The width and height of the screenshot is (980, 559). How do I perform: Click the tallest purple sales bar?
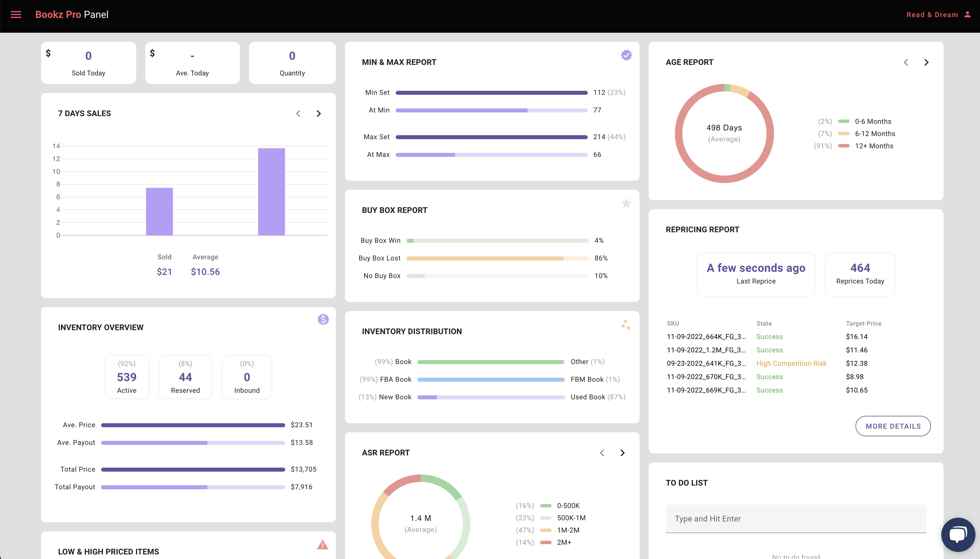tap(271, 192)
